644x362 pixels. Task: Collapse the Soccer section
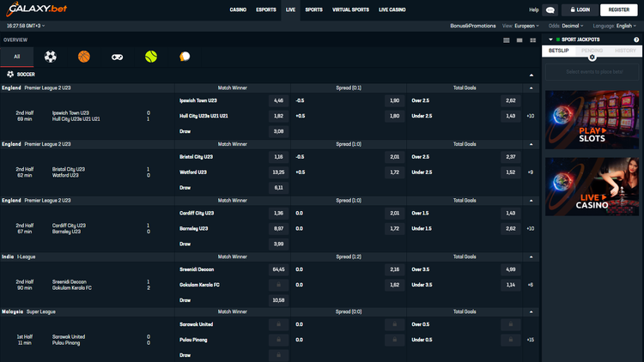point(532,75)
